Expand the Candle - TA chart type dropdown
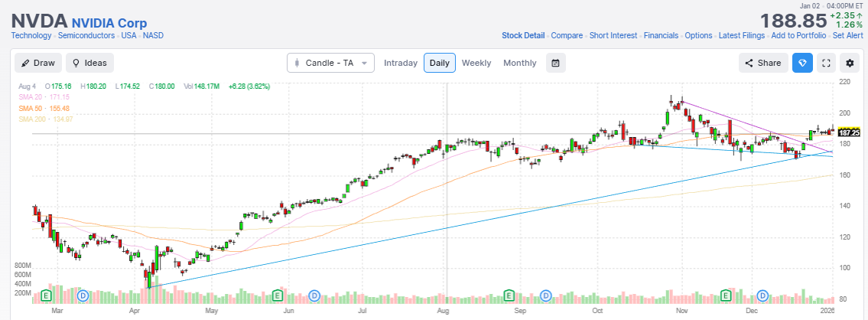 click(330, 63)
